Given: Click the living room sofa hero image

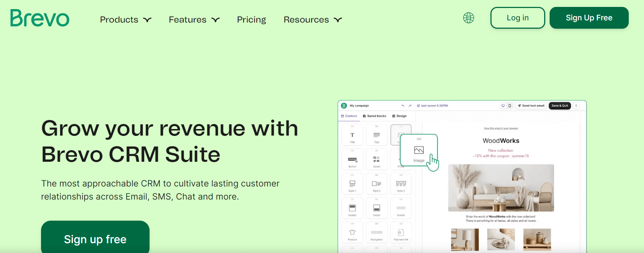Looking at the screenshot, I should [x=501, y=188].
